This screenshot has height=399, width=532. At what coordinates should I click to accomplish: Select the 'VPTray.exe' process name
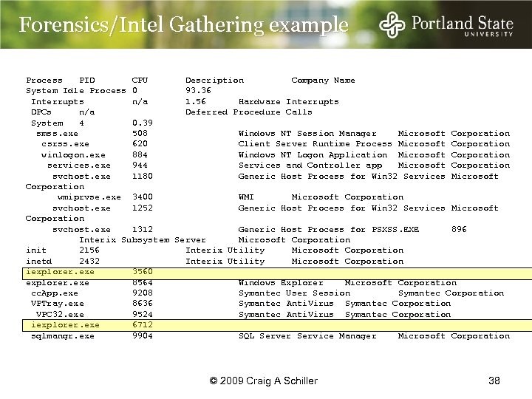58,304
